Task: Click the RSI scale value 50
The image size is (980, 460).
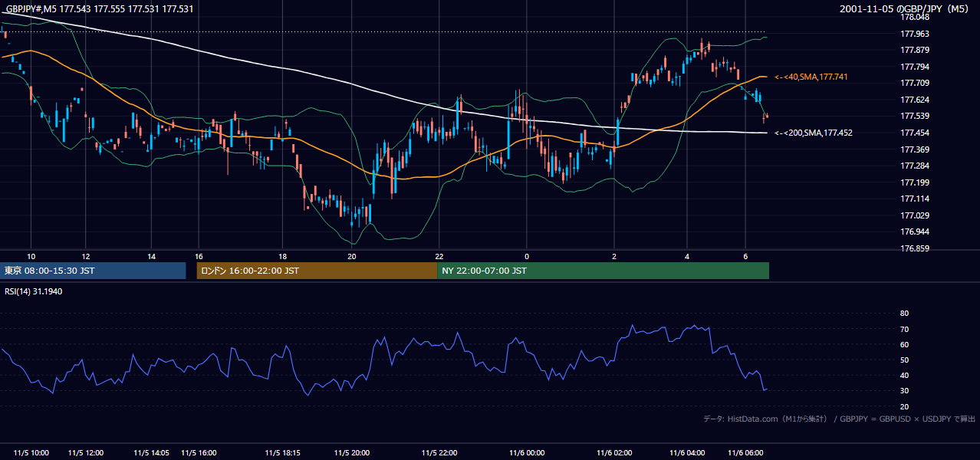Action: pos(904,360)
